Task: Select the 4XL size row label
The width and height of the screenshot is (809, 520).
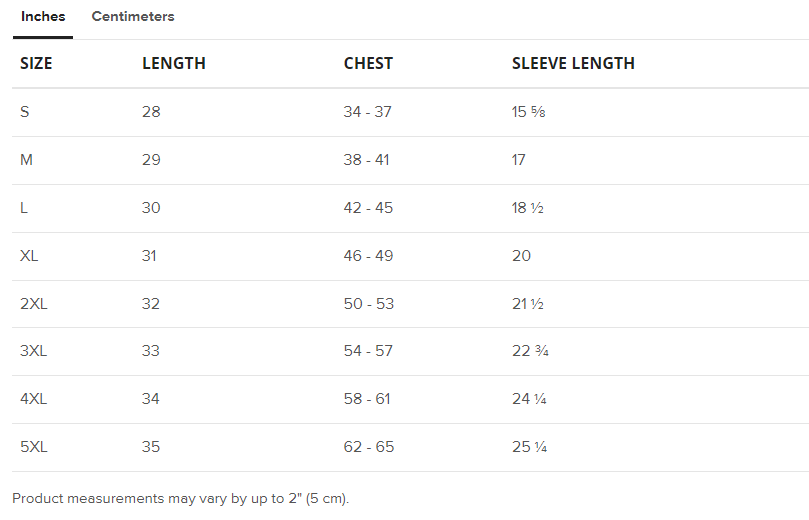Action: click(34, 399)
